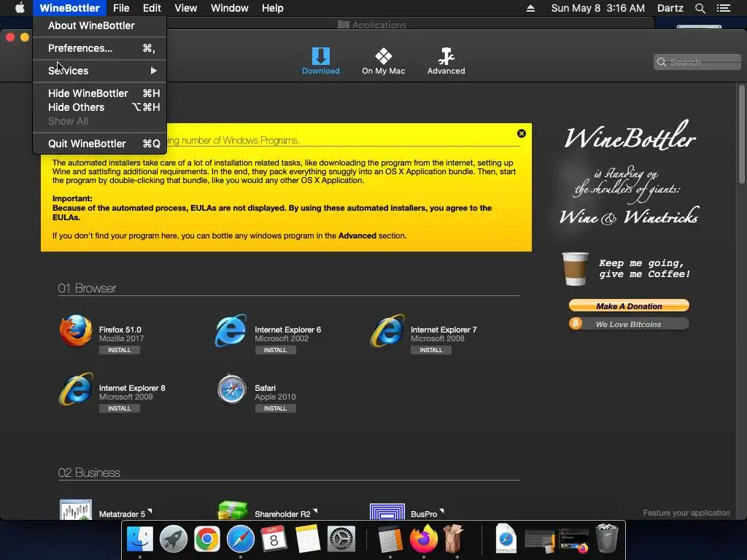Viewport: 747px width, 560px height.
Task: Choose Hide WineBottler
Action: 99,93
